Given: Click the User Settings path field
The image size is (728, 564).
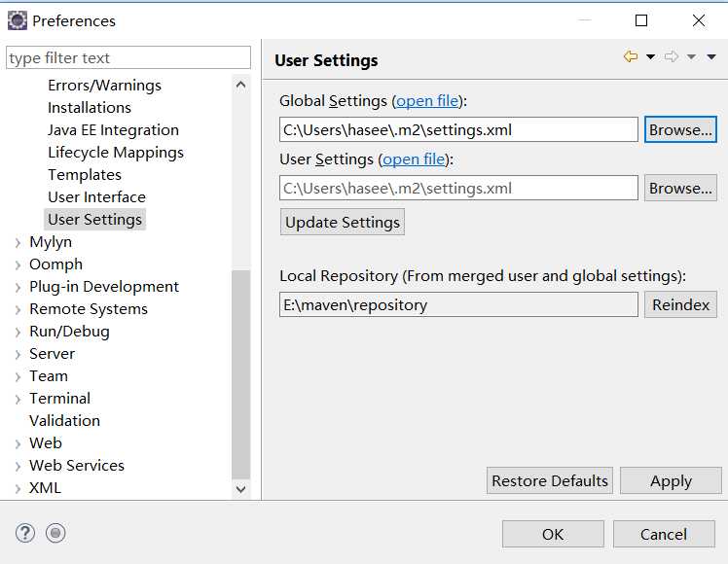Looking at the screenshot, I should [458, 188].
